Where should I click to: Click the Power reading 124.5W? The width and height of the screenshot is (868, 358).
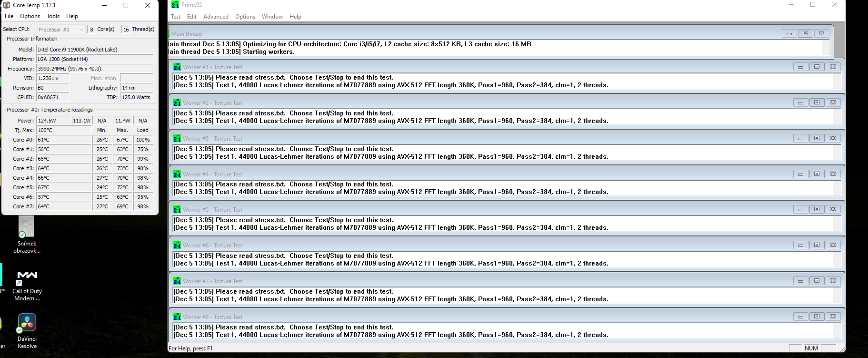tap(54, 121)
